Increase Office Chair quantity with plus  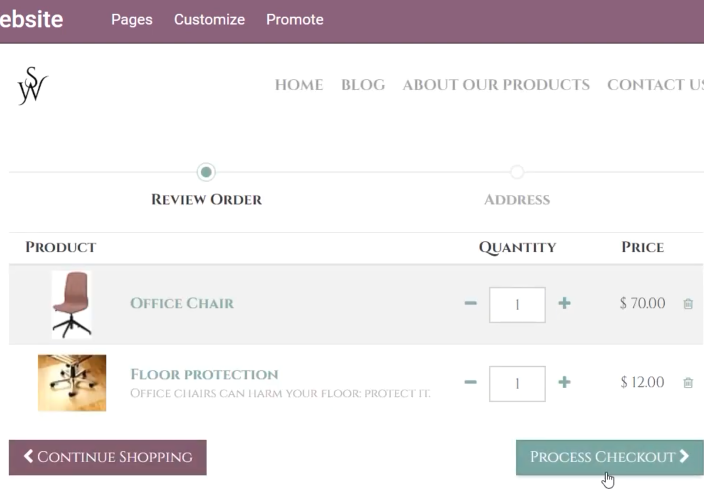564,303
